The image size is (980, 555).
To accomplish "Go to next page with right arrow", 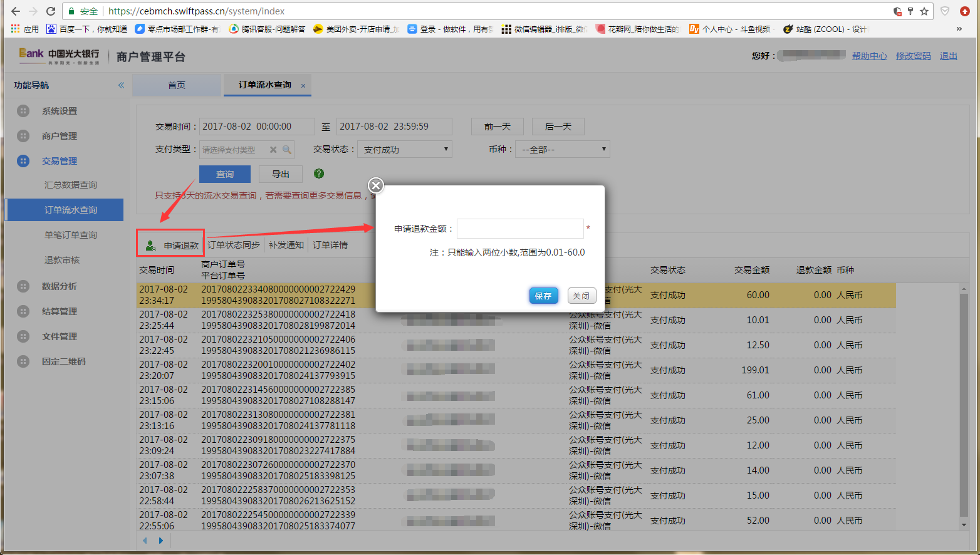I will point(160,541).
